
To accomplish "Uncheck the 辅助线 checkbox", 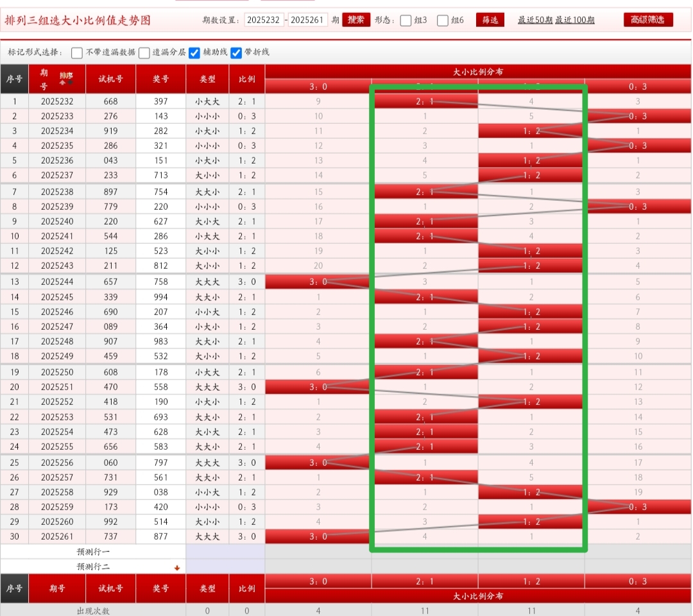I will (x=194, y=53).
